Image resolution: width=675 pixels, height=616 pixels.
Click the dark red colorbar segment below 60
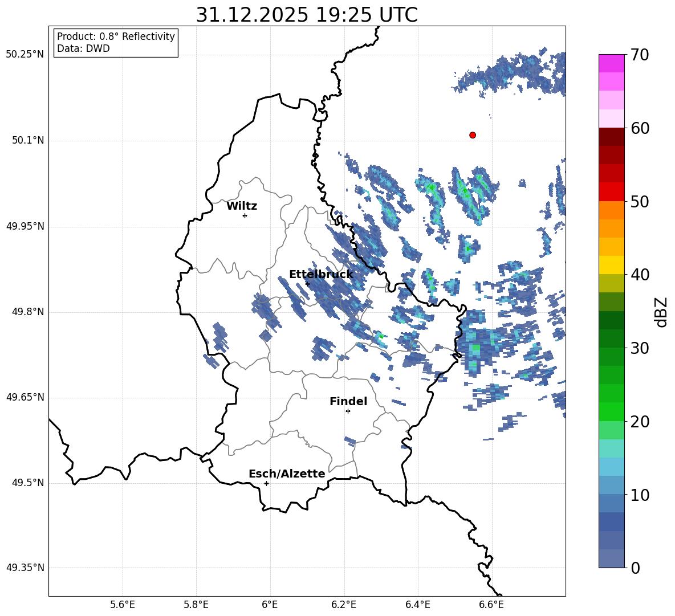pyautogui.click(x=612, y=137)
